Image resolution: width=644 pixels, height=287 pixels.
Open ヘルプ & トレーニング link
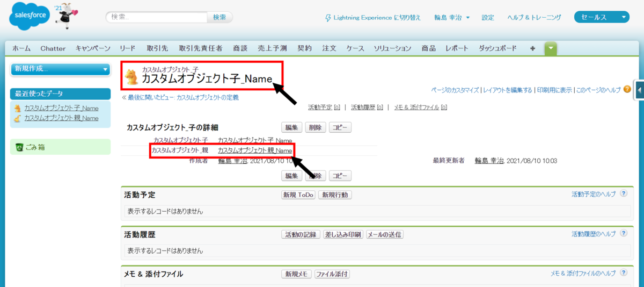(535, 18)
